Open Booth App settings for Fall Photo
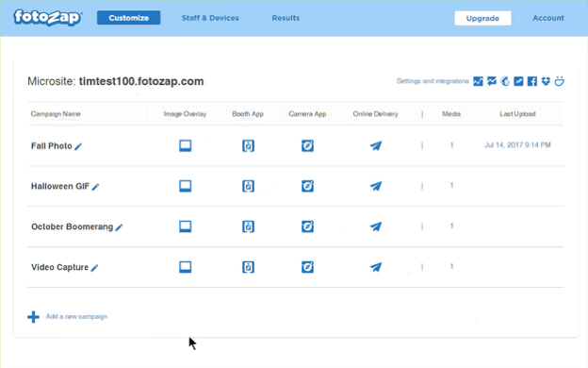 248,145
